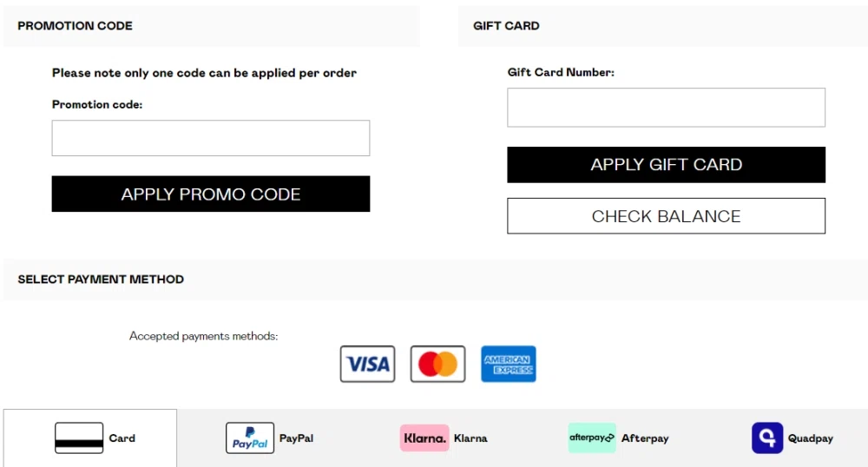
Task: Focus the Promotion code input field
Action: point(211,138)
